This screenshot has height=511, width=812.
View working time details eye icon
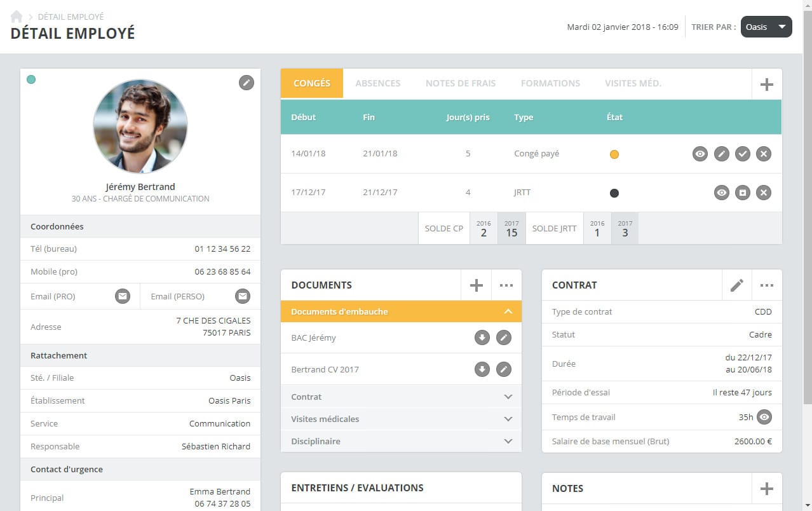click(764, 418)
